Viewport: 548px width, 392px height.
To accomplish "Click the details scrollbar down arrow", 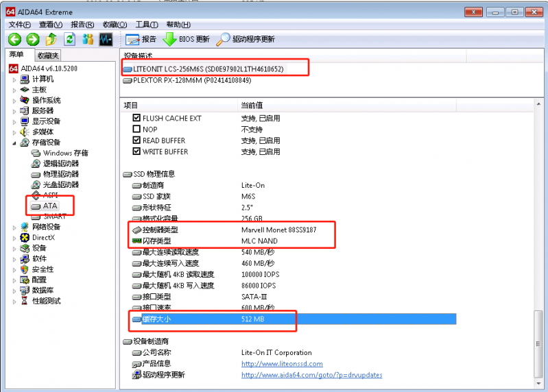I will (x=538, y=384).
